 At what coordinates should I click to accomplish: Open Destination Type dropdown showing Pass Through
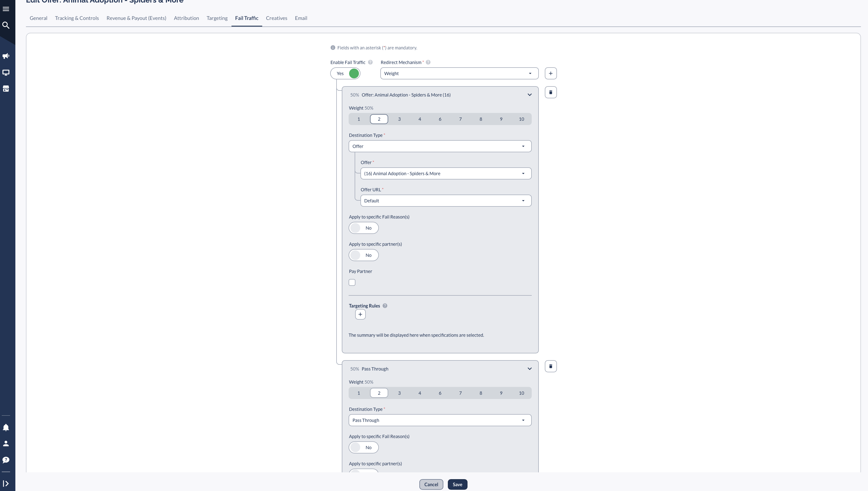[440, 420]
